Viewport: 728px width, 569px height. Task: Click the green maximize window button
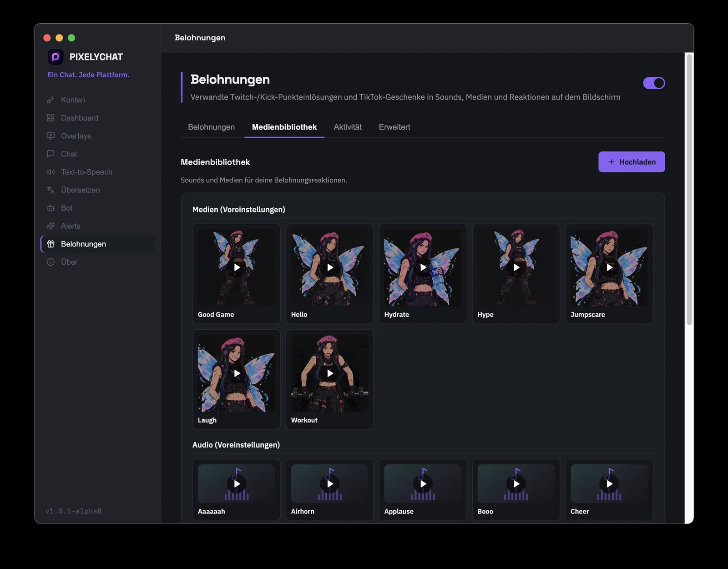pos(71,38)
